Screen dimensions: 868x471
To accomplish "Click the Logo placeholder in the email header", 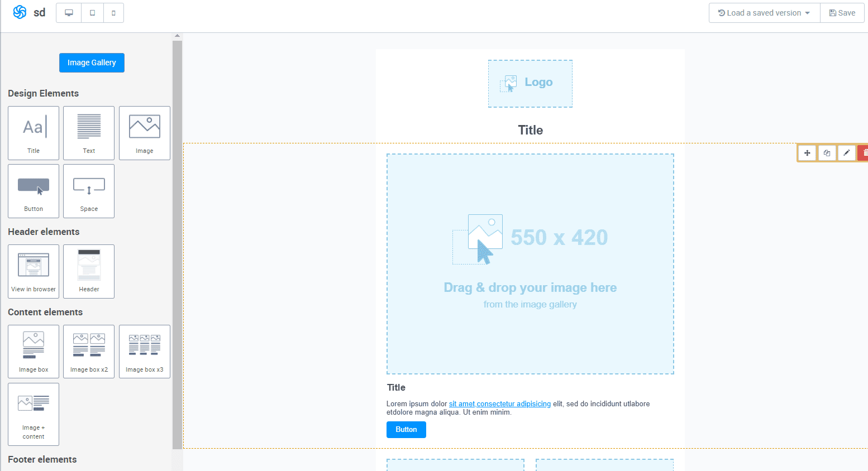I will pyautogui.click(x=530, y=83).
